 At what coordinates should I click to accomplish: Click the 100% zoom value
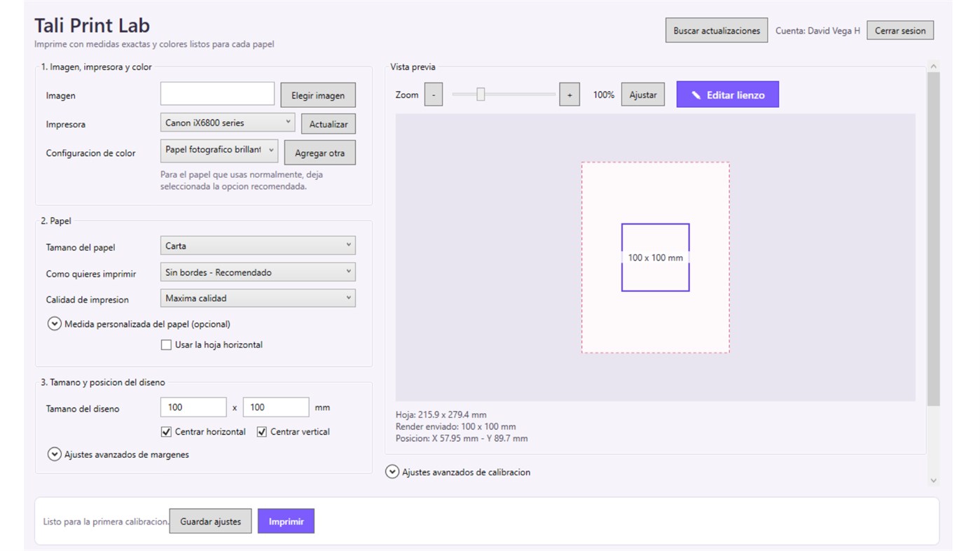pyautogui.click(x=604, y=95)
